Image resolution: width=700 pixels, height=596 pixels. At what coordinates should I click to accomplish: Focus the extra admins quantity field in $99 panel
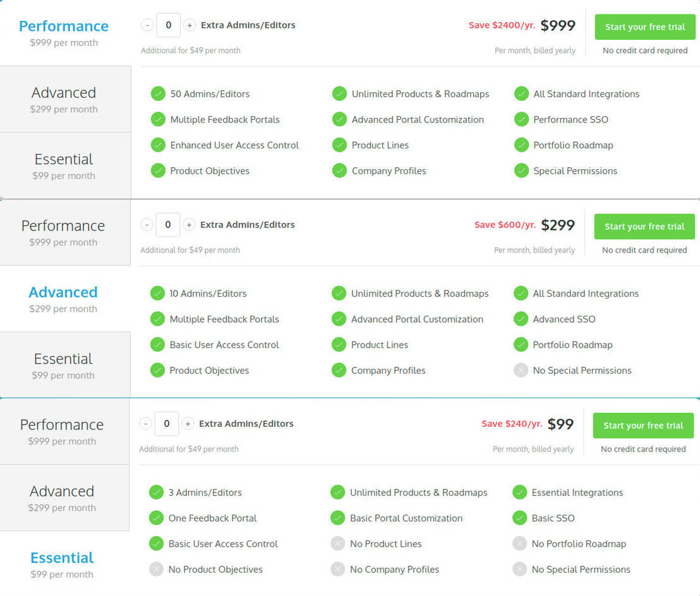coord(167,424)
